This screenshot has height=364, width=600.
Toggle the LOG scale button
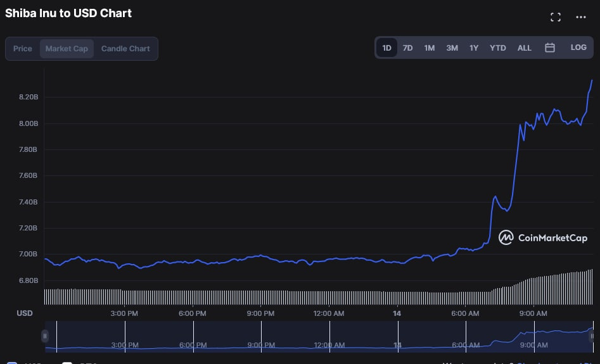[x=578, y=47]
